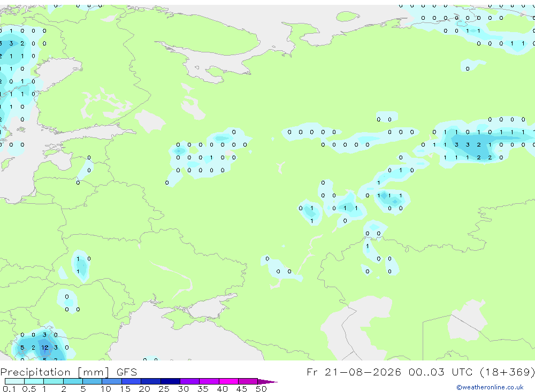Click the 25–30 mm navy legend swatch
Screen dimensions: 535x392
[x=170, y=381]
